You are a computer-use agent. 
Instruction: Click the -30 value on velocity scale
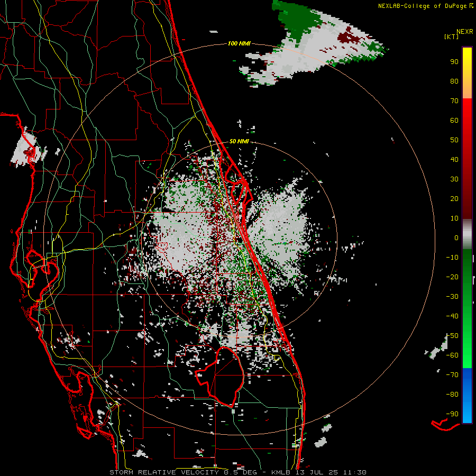click(x=452, y=297)
